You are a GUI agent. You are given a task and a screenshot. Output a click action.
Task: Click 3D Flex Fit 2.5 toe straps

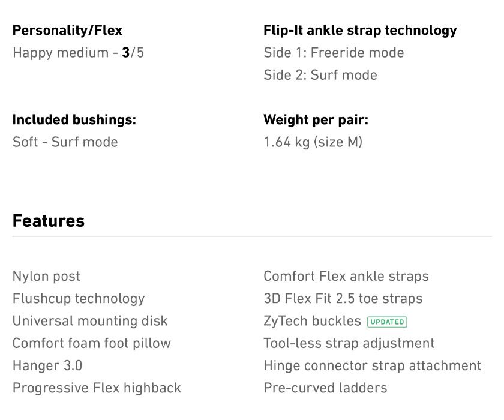coord(343,299)
